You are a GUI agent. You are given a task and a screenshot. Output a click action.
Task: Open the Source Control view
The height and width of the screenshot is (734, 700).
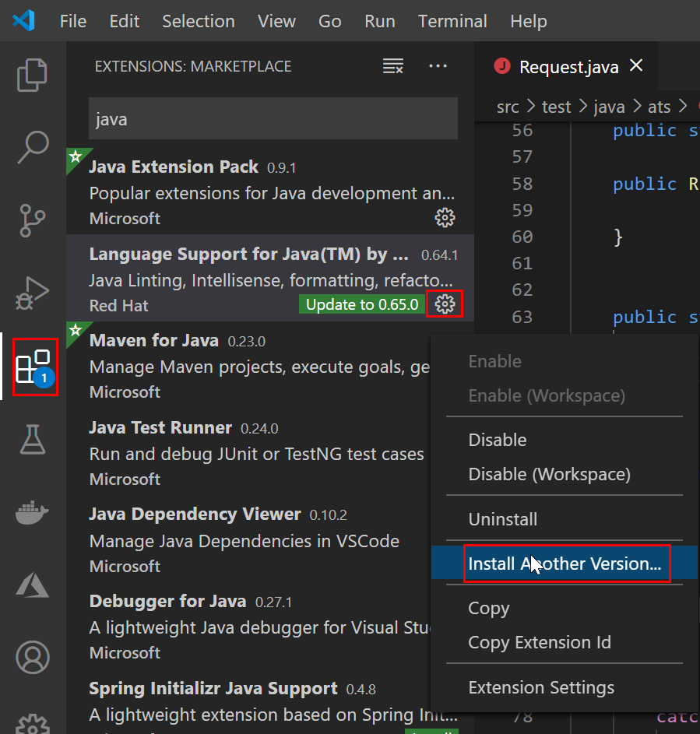click(32, 220)
